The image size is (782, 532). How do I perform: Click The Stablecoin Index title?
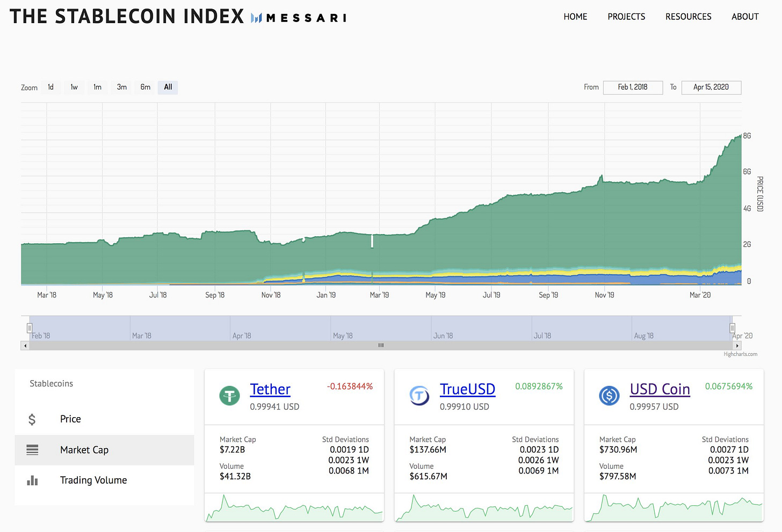point(127,17)
